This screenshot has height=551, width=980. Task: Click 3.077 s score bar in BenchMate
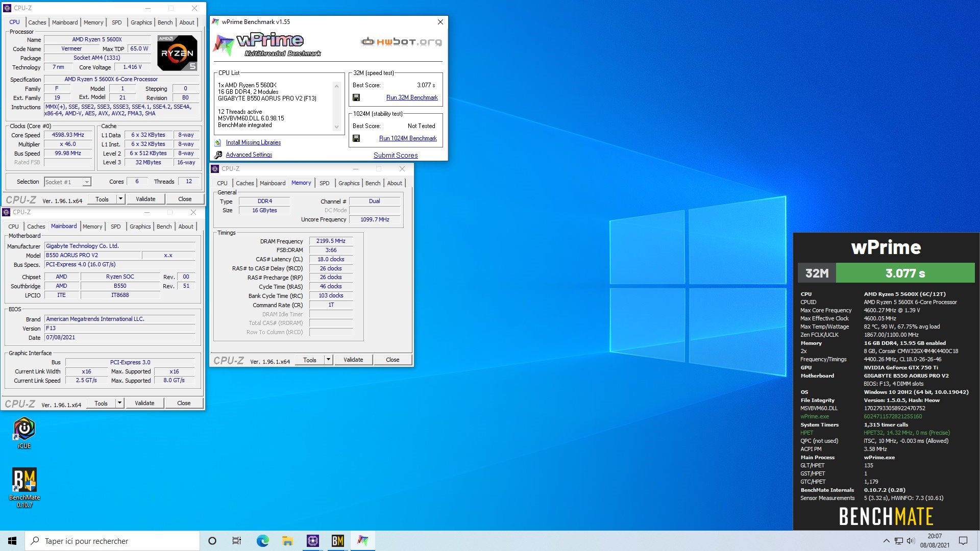coord(905,273)
